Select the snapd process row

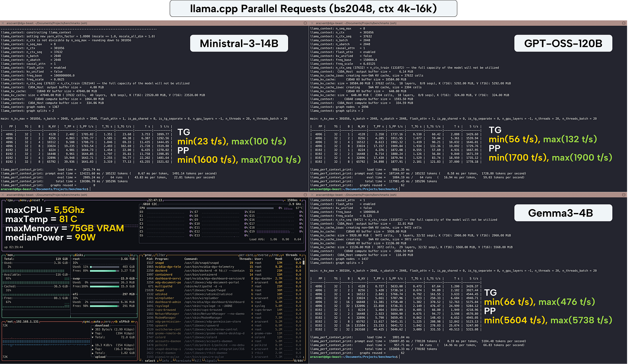click(223, 263)
